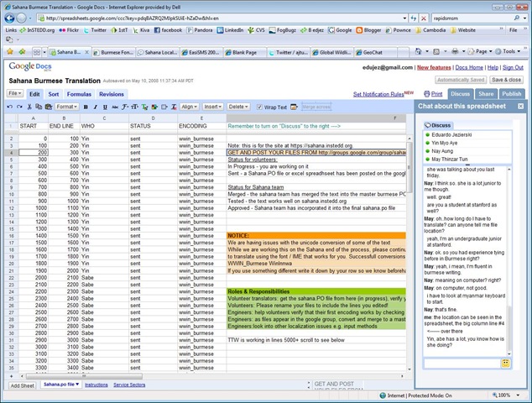
Task: Click the IE Print icon
Action: 455,51
